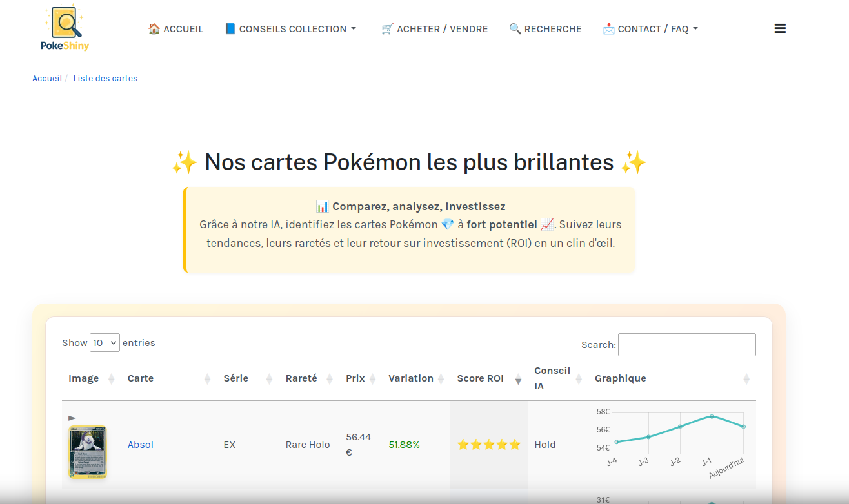849x504 pixels.
Task: Click the Aujourd'hui point on Absol chart
Action: coord(743,427)
